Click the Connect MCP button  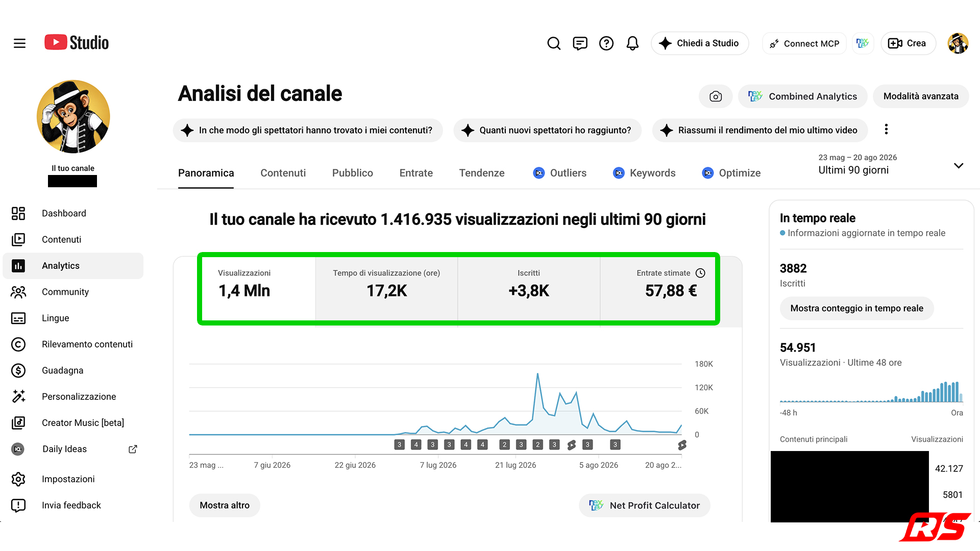[804, 43]
